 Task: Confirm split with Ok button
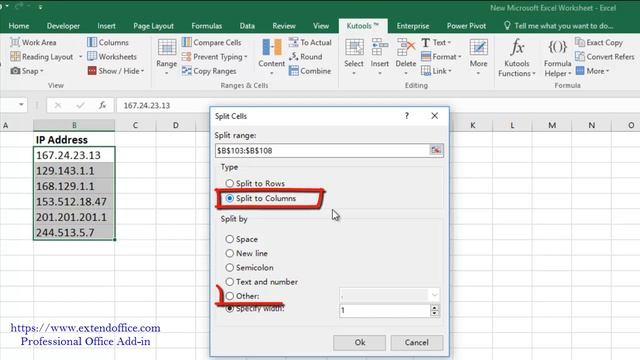[x=360, y=342]
